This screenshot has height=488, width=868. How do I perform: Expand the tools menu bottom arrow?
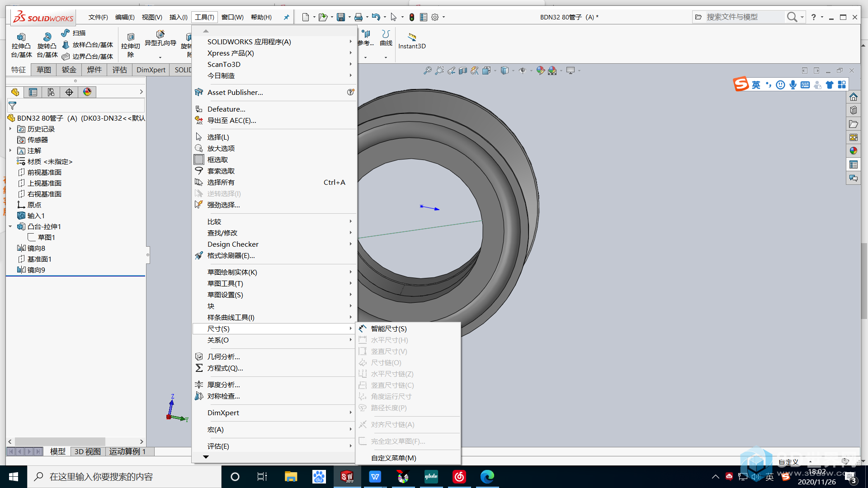tap(206, 457)
